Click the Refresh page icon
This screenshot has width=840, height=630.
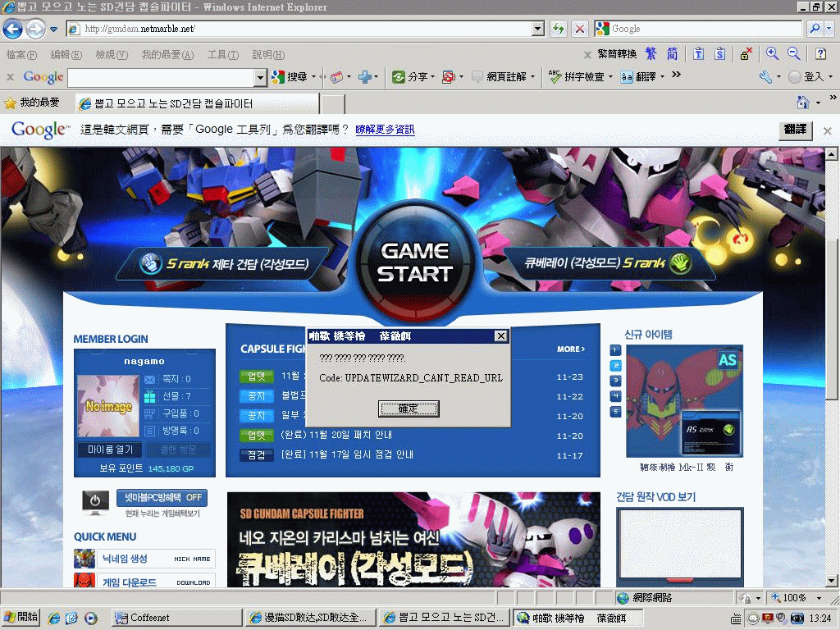pos(559,29)
